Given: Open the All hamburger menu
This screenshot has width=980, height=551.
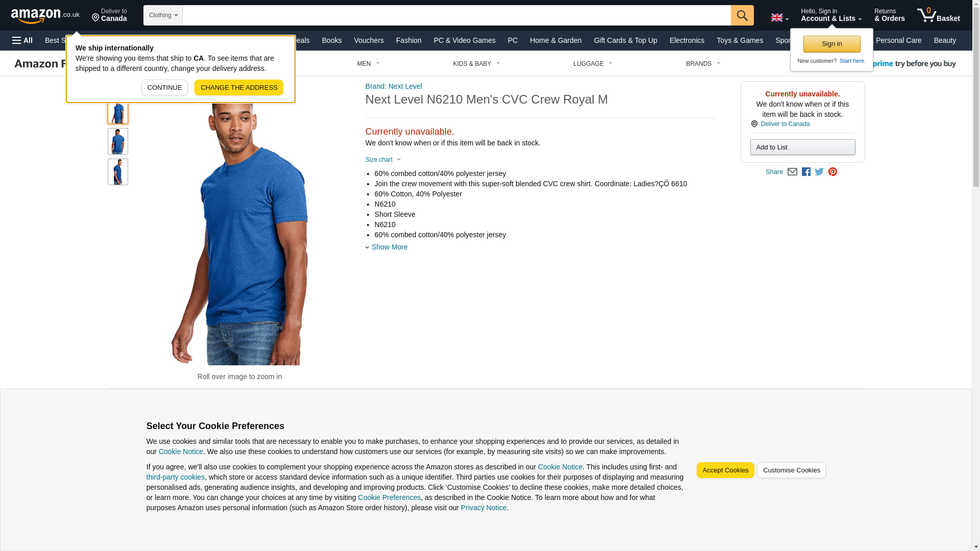Looking at the screenshot, I should (22, 40).
